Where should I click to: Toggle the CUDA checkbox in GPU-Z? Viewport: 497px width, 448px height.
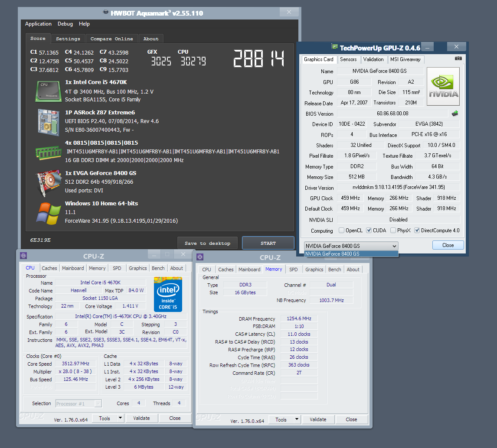click(369, 230)
